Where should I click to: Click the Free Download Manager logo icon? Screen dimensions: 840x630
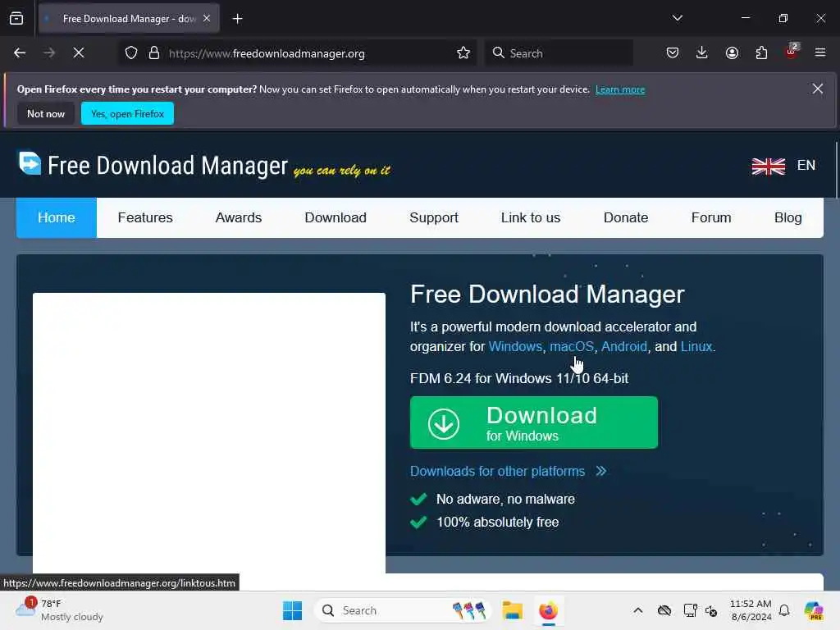tap(30, 163)
